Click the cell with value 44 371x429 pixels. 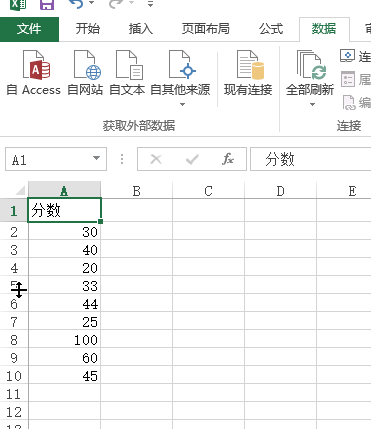coord(64,303)
